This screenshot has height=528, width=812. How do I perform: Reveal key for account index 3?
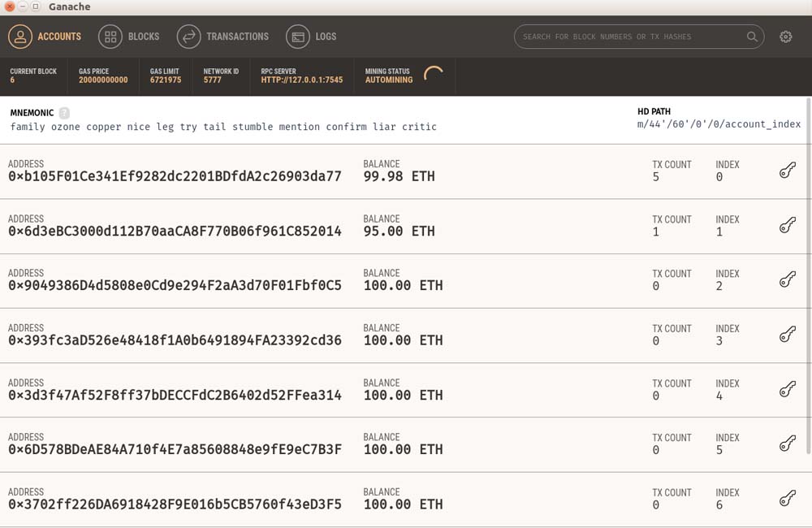(787, 335)
